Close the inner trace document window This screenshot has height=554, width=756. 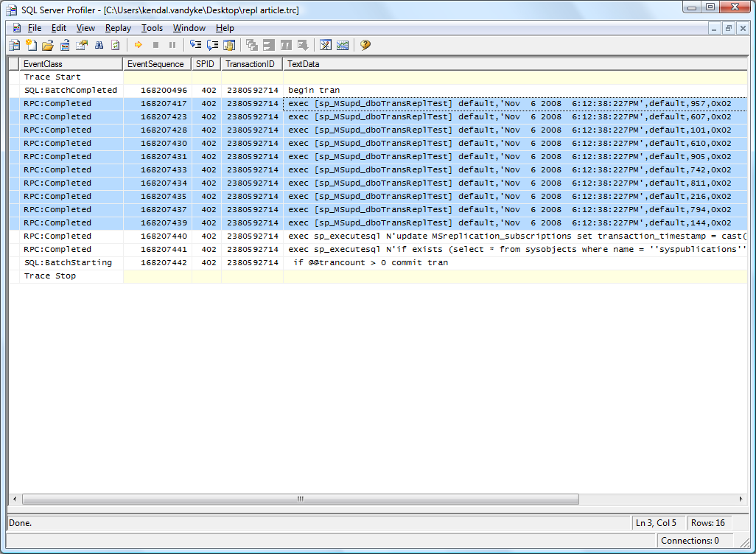tap(743, 29)
